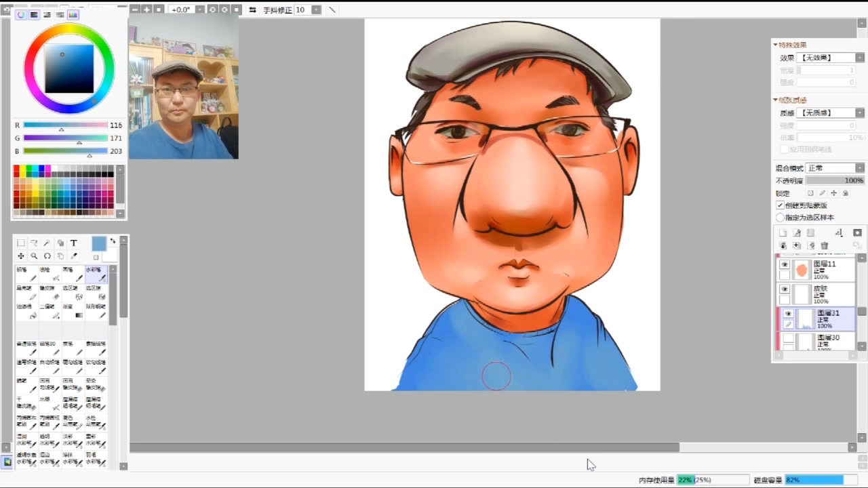Screen dimensions: 868x488
Task: Choose the 画笔 brush preset
Action: click(x=73, y=274)
